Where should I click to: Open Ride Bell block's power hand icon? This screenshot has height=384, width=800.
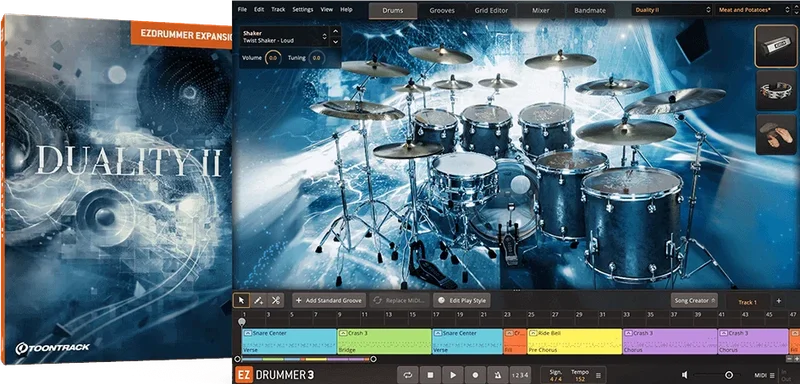tap(534, 333)
